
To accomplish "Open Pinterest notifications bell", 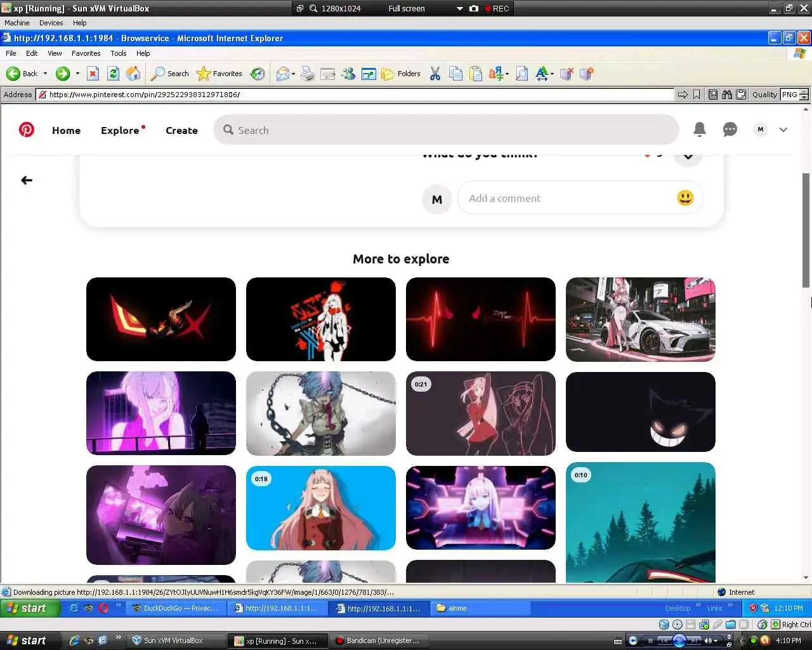I will coord(700,129).
